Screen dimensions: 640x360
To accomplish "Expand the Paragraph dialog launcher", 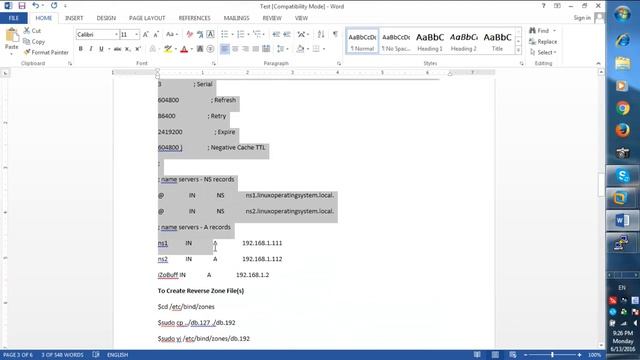I will click(339, 64).
